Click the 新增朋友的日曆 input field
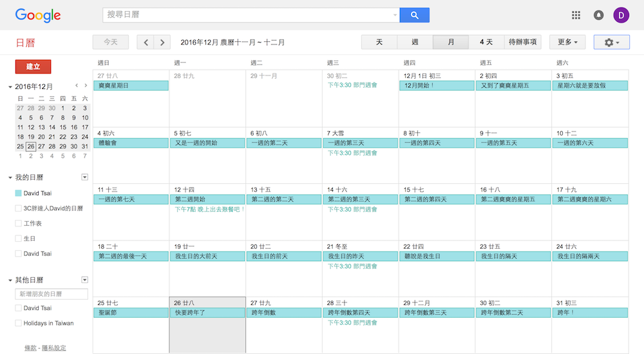Image resolution: width=644 pixels, height=354 pixels. tap(52, 294)
